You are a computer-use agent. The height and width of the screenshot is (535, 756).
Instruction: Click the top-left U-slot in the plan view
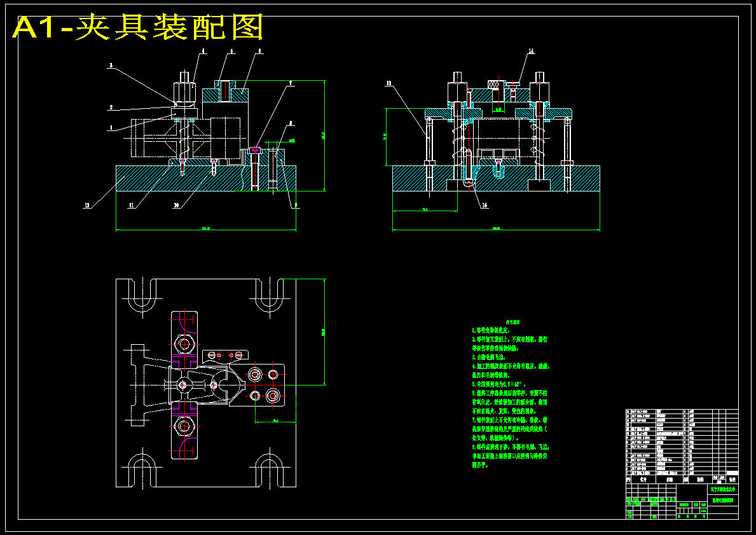pyautogui.click(x=142, y=295)
